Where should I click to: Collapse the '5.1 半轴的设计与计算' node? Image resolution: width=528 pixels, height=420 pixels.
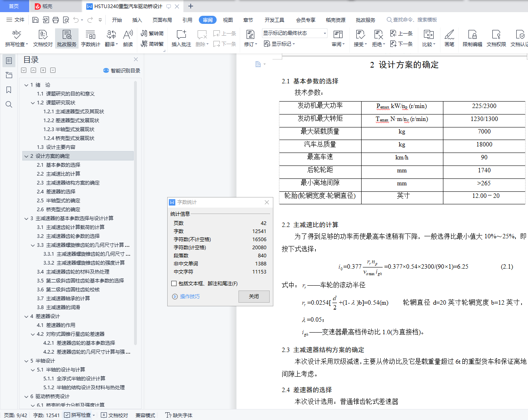point(33,370)
